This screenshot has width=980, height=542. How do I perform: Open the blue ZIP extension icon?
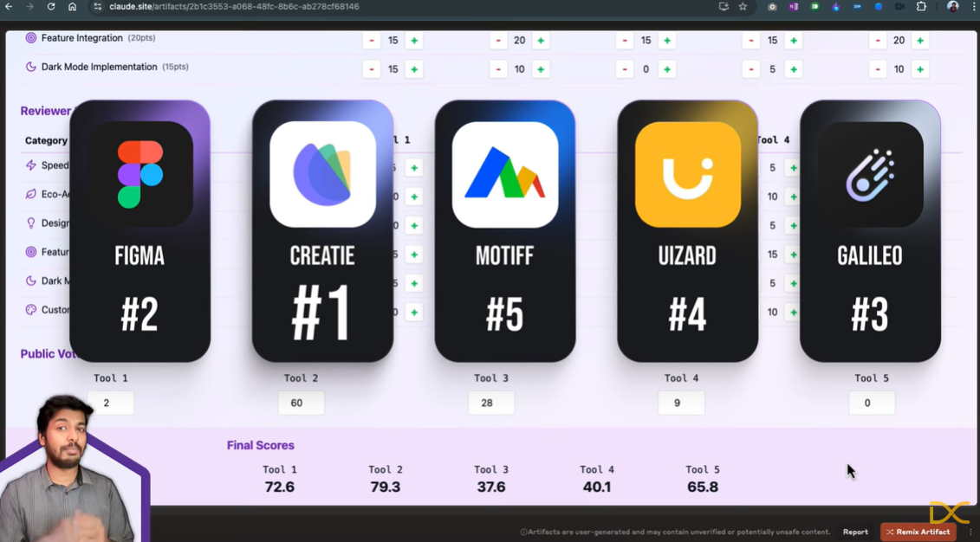click(x=858, y=6)
